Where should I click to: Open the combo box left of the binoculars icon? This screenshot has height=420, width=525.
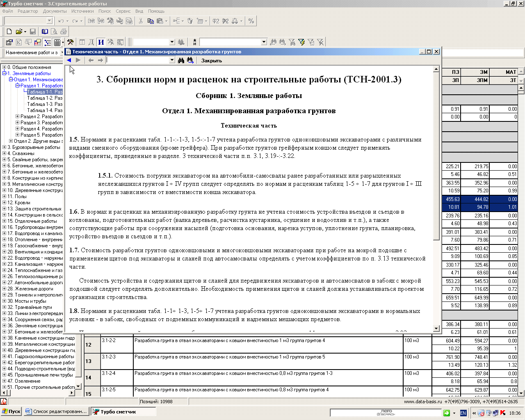pyautogui.click(x=172, y=42)
